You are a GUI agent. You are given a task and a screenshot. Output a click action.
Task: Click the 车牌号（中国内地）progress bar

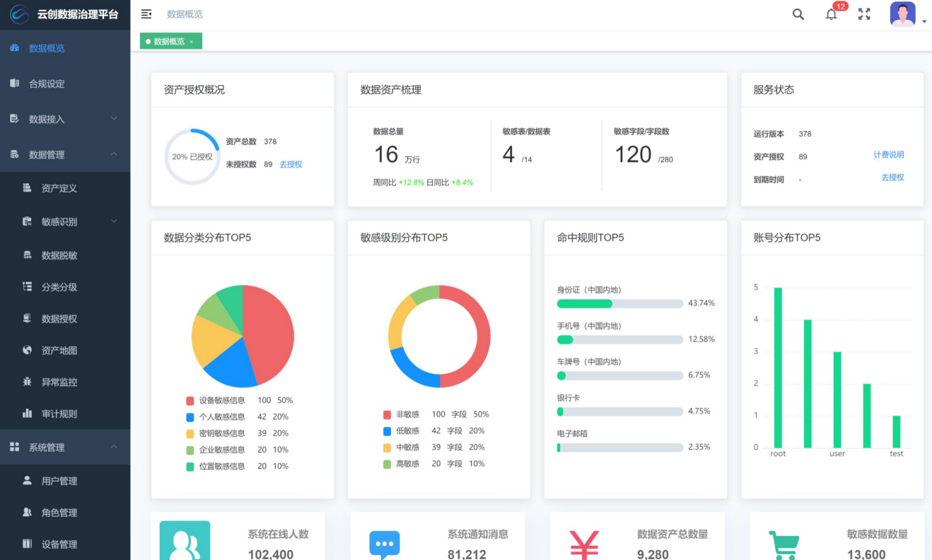(620, 375)
